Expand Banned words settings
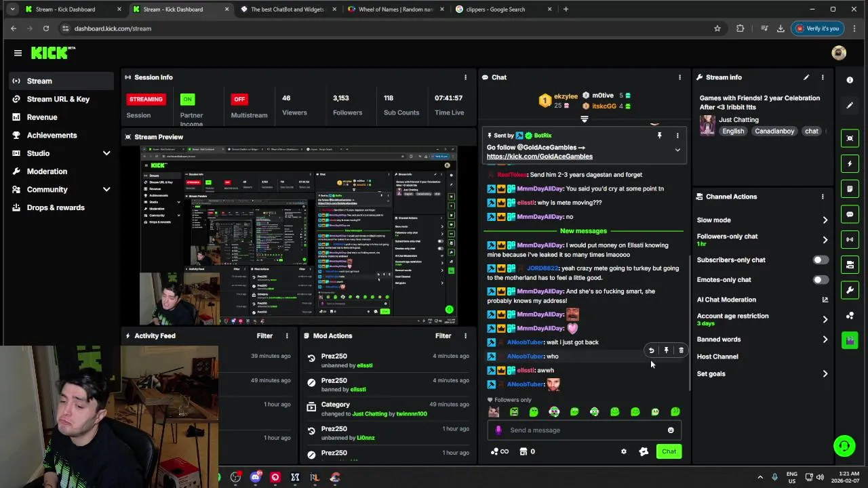Viewport: 868px width, 488px height. 825,340
